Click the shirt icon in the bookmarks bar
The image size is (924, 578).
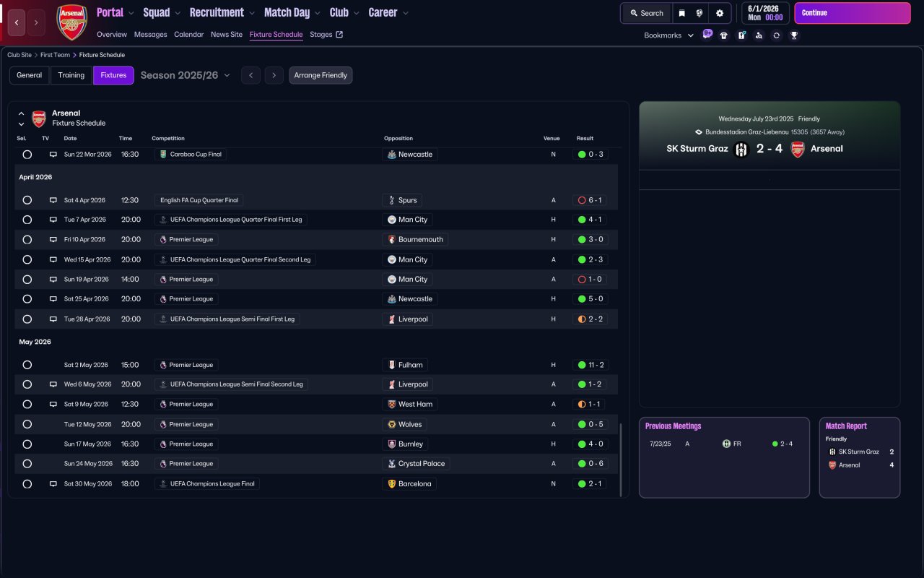tap(724, 35)
